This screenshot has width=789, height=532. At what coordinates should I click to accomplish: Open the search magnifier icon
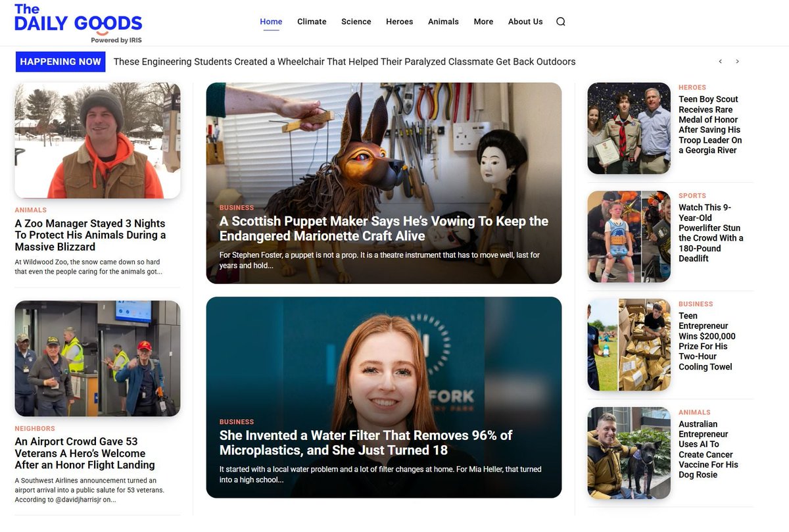(x=560, y=22)
